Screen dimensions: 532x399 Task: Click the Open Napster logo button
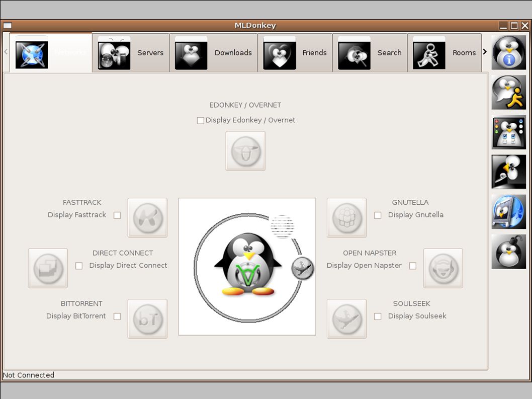point(443,268)
